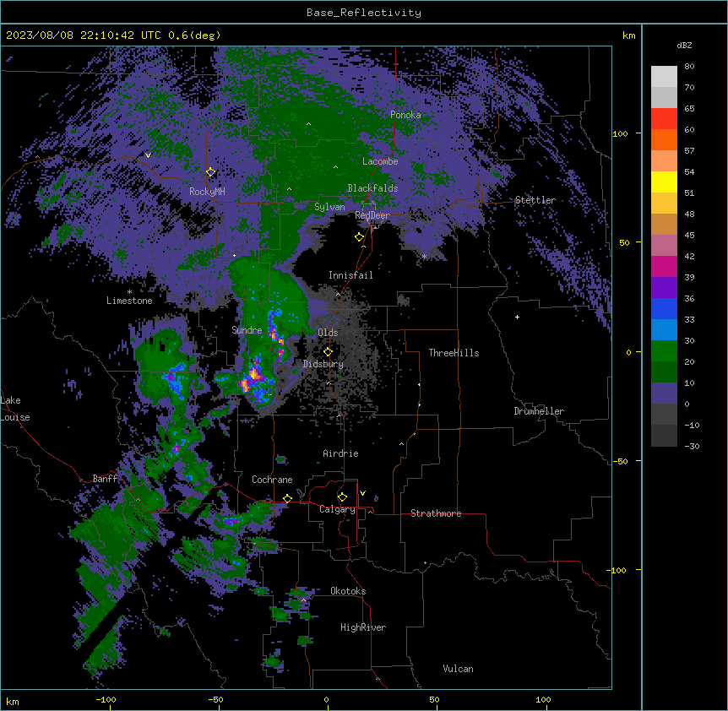Screen dimensions: 728x711
Task: Click the yellow V marker east of Calgary
Action: point(362,493)
